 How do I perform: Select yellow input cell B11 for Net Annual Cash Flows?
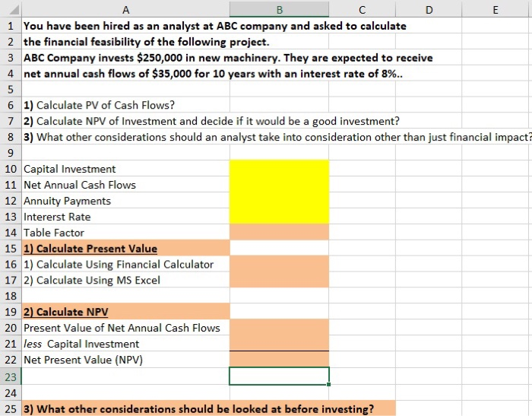point(279,185)
